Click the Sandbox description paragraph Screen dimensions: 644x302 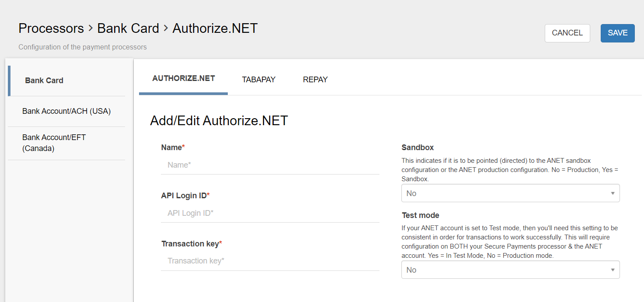510,170
